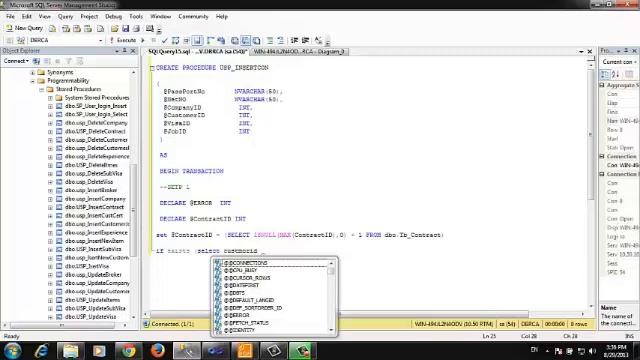Screen dimensions: 640x360
Task: Expand System Stored Procedures folder
Action: (x=50, y=98)
